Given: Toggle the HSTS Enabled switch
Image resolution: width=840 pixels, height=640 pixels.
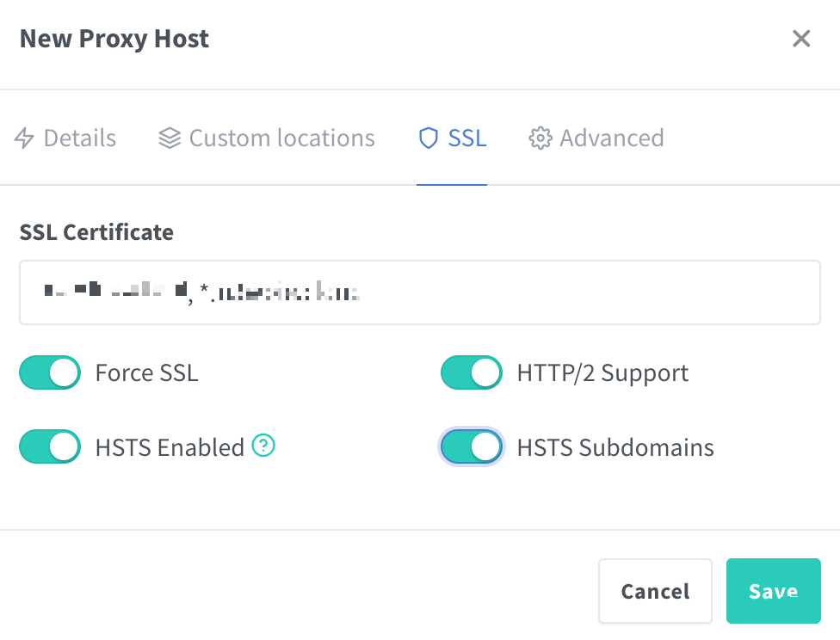Looking at the screenshot, I should click(50, 447).
